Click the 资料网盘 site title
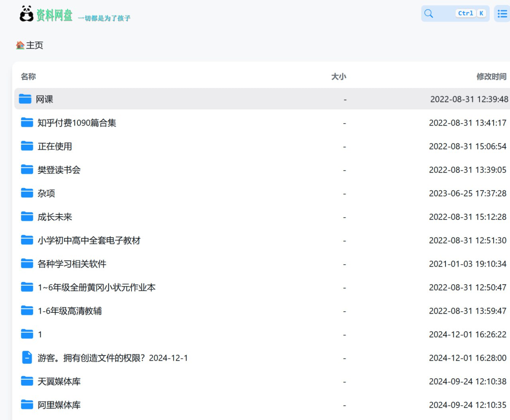510x420 pixels. (x=55, y=15)
